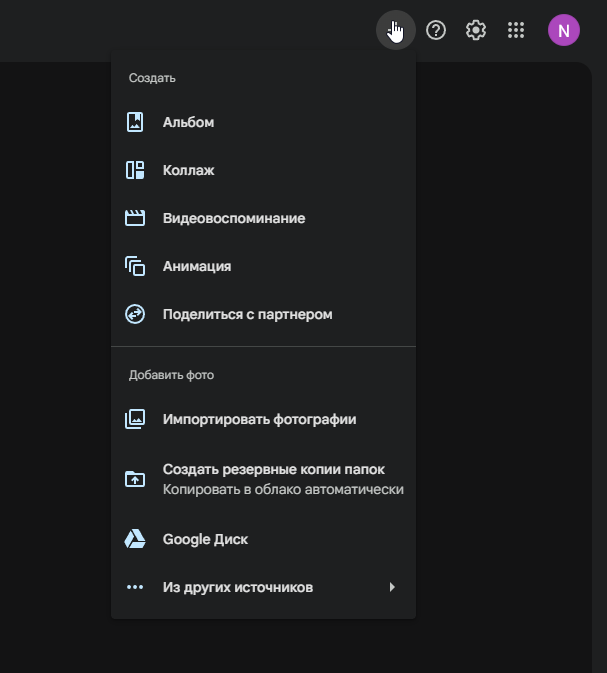Select Поделиться с партнером
This screenshot has width=607, height=673.
(x=263, y=314)
